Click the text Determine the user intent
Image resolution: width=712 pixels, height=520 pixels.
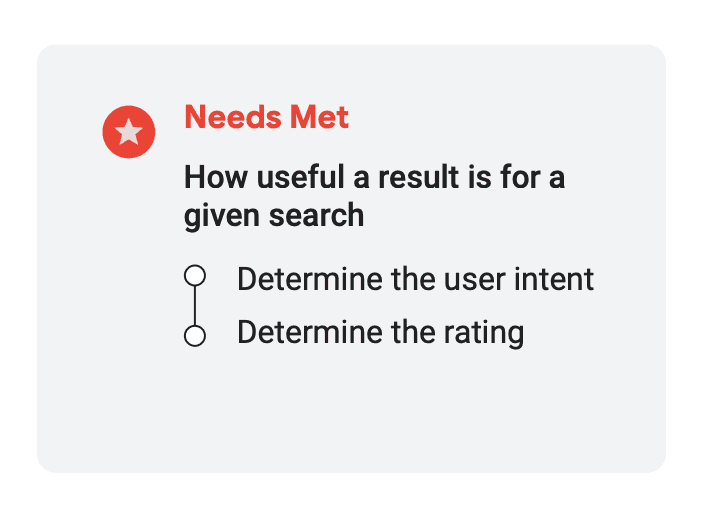(415, 279)
